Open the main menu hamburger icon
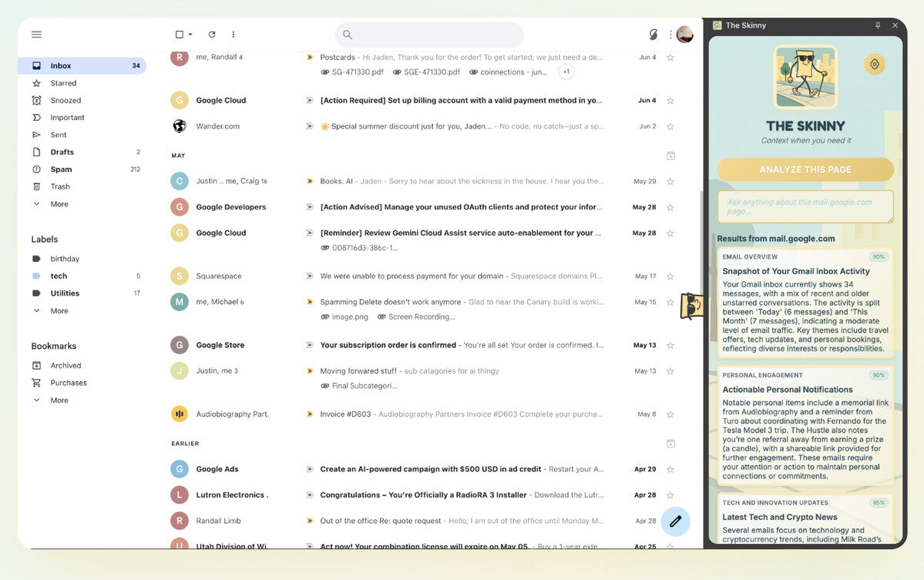 36,34
